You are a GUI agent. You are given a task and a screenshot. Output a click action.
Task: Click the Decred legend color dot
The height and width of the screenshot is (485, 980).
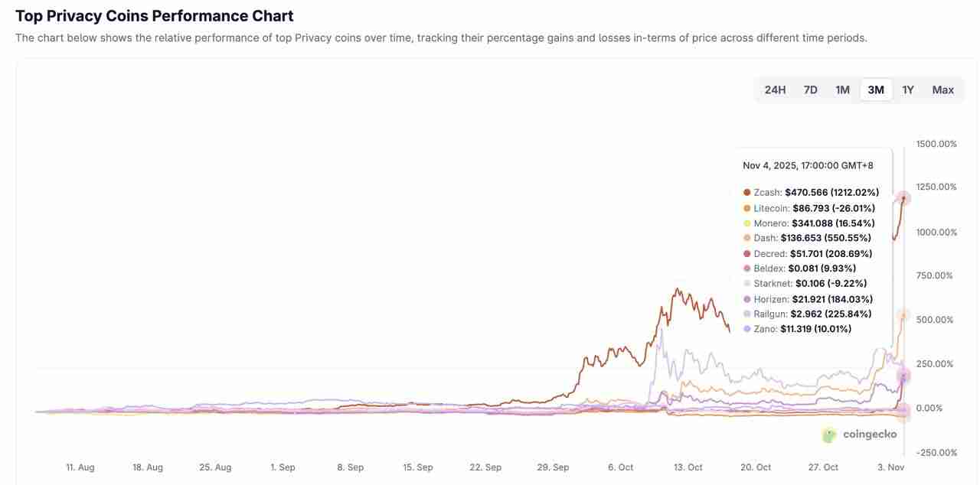tap(746, 253)
